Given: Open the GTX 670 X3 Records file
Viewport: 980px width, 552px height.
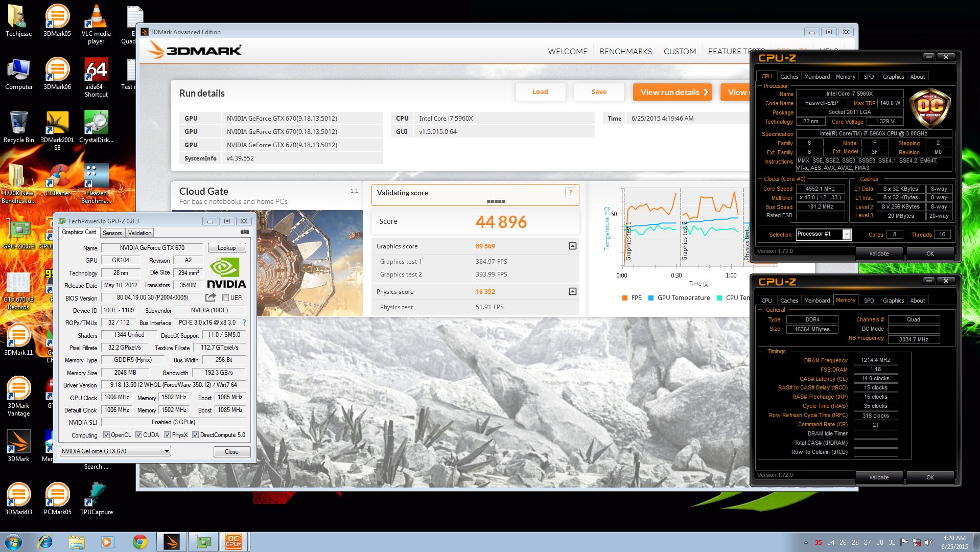Looking at the screenshot, I should [18, 290].
